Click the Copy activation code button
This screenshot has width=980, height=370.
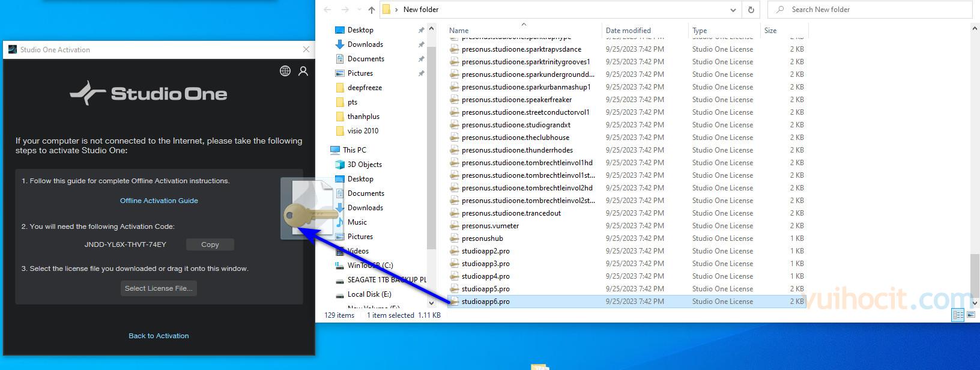click(x=210, y=244)
